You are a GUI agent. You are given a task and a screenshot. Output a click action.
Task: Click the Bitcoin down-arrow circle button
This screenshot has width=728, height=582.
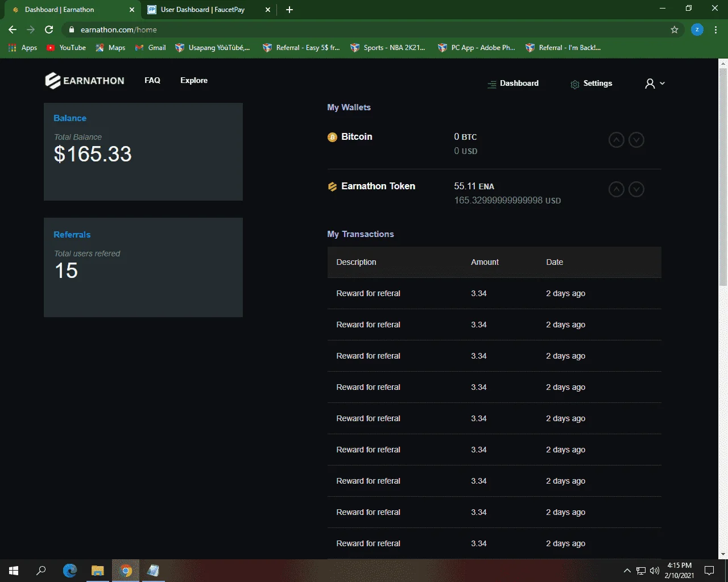(636, 140)
